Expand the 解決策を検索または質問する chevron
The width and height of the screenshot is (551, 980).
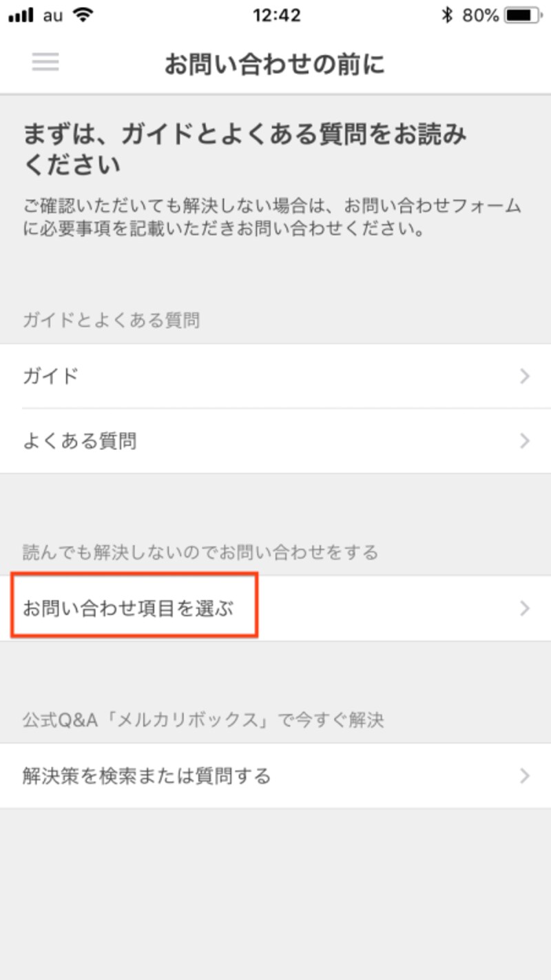coord(525,775)
